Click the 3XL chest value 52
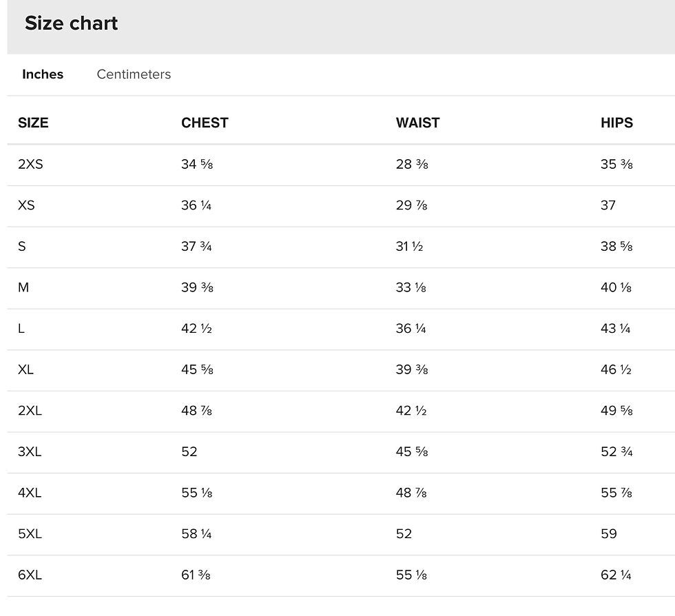675x616 pixels. coord(189,451)
